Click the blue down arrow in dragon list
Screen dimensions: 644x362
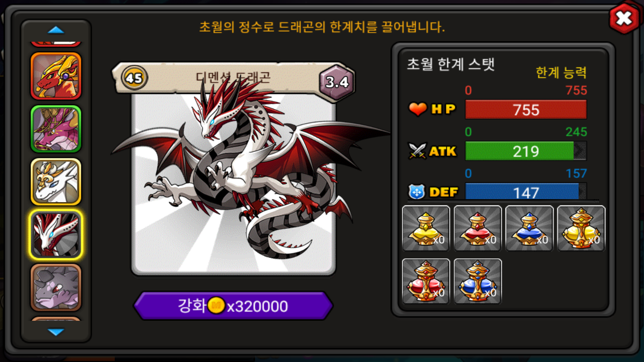[x=56, y=332]
